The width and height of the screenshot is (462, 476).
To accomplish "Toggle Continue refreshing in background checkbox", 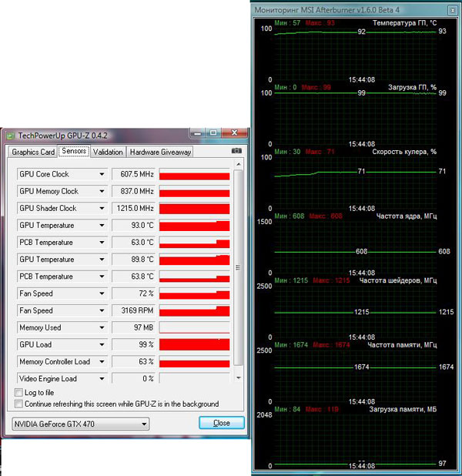I will point(18,404).
